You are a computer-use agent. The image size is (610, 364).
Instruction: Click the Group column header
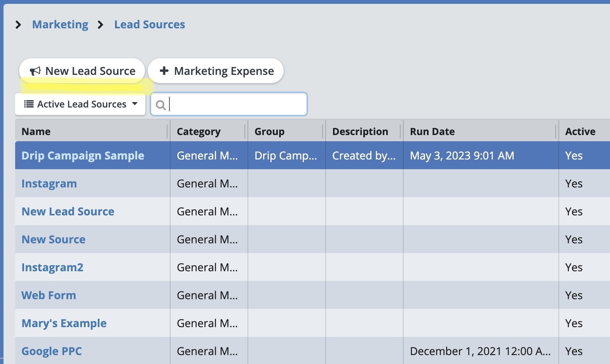[x=269, y=132]
